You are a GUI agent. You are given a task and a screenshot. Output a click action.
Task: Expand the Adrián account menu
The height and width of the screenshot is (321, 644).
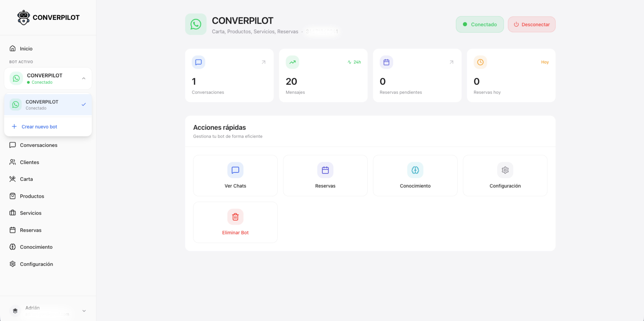click(84, 311)
